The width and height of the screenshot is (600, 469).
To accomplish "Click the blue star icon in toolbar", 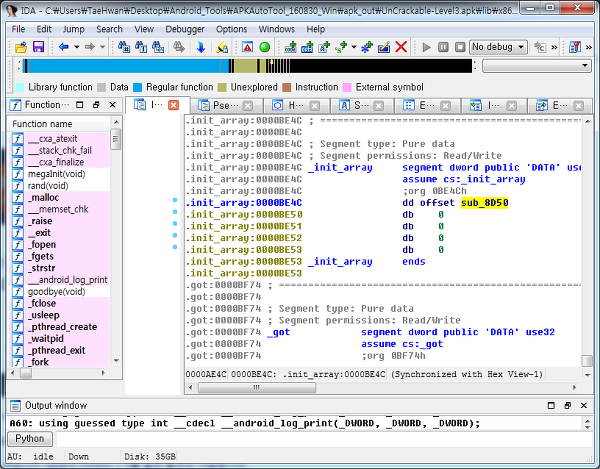I will 367,47.
